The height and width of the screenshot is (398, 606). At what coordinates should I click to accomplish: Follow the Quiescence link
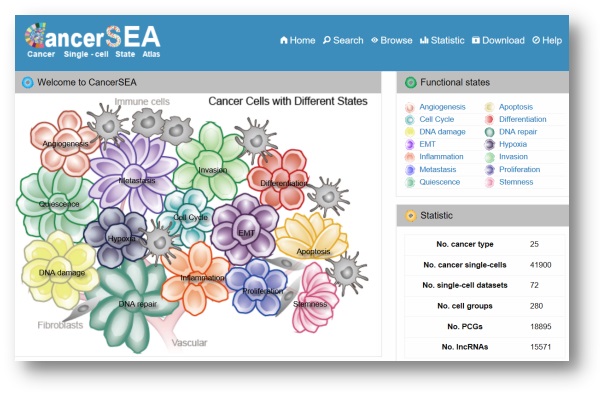click(439, 182)
